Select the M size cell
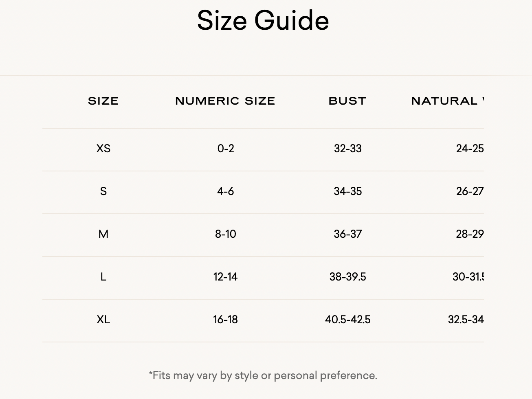532x399 pixels. (103, 234)
